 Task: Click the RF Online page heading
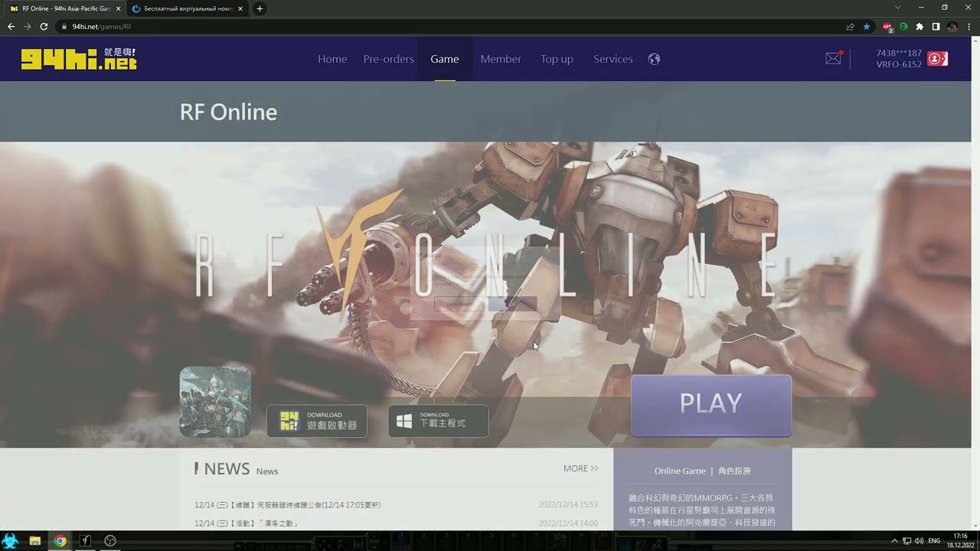pyautogui.click(x=228, y=112)
